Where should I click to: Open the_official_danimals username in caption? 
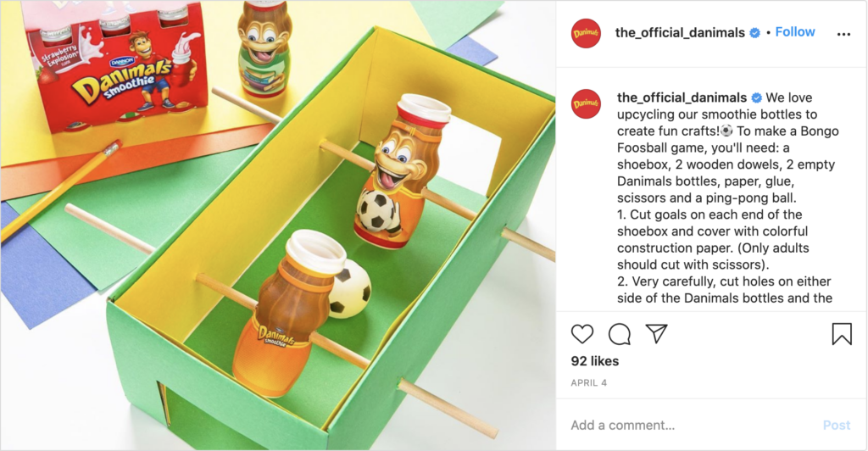tap(682, 97)
